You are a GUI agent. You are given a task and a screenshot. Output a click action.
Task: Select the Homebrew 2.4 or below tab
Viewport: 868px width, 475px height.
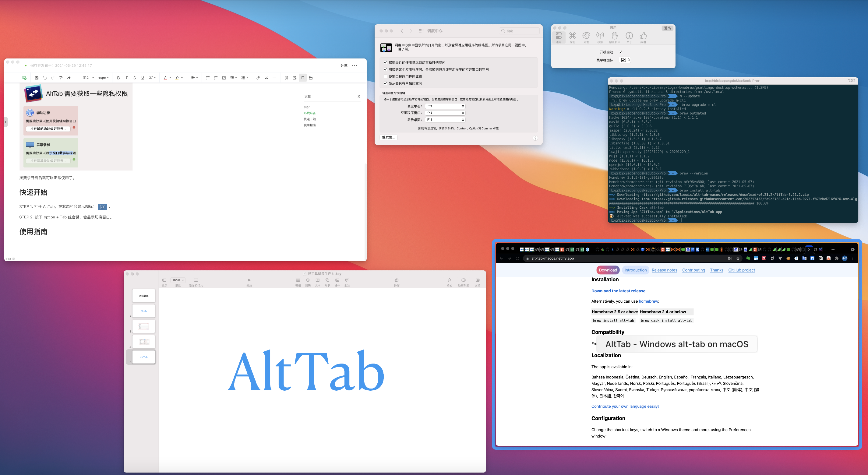[x=662, y=312]
